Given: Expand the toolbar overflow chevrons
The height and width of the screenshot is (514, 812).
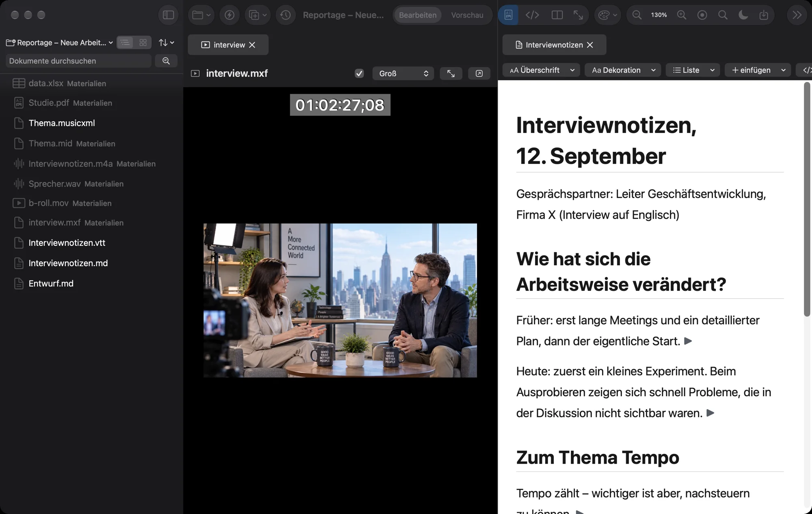Looking at the screenshot, I should tap(797, 15).
